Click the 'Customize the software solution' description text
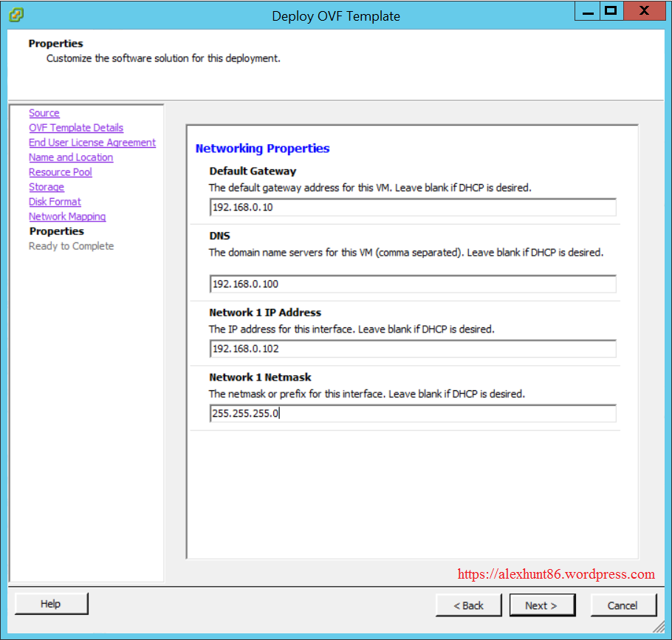This screenshot has width=672, height=640. [x=163, y=58]
